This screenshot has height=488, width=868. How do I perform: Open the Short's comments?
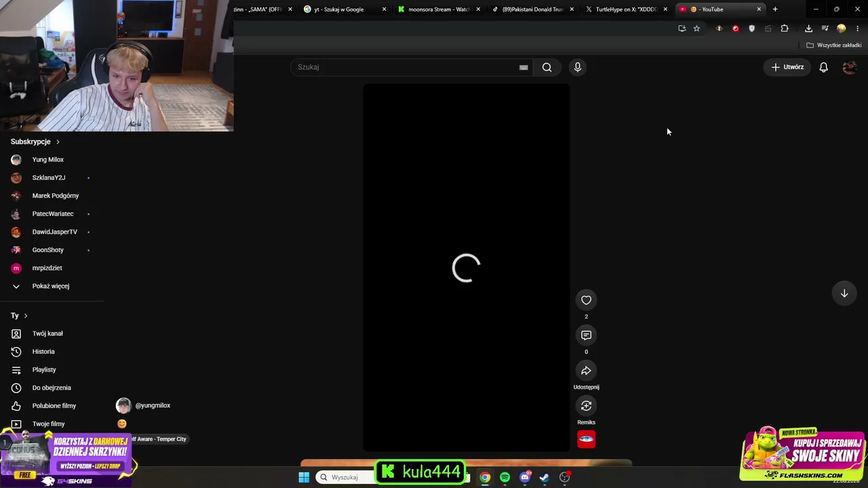[587, 335]
